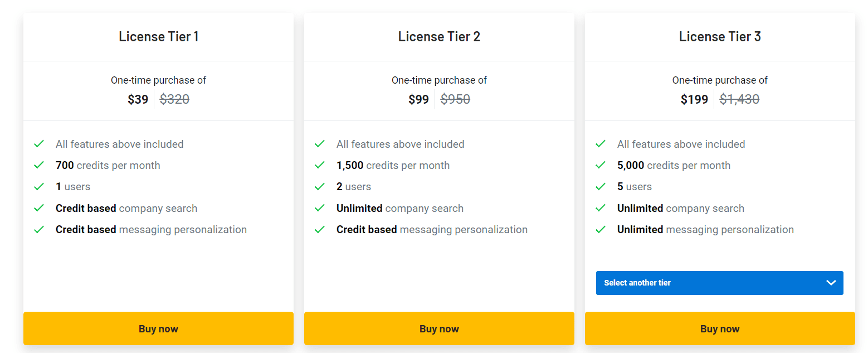Click Buy now for License Tier 1
The height and width of the screenshot is (353, 868).
(158, 328)
